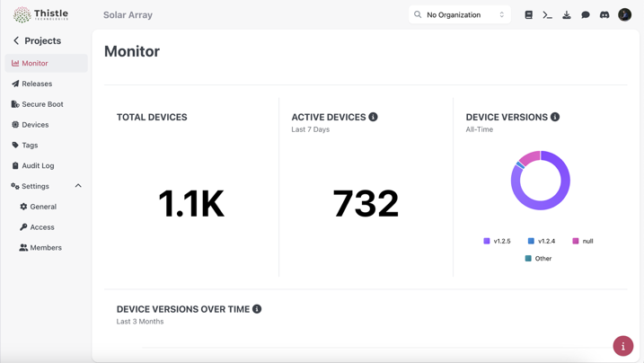Navigate to Secure Boot page
Viewport: 644px width, 363px height.
pyautogui.click(x=42, y=104)
